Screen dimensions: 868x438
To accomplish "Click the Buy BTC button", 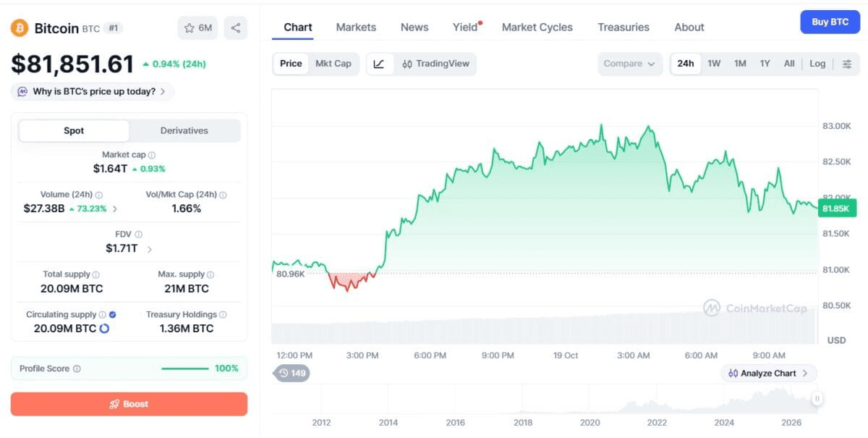I will (x=830, y=22).
